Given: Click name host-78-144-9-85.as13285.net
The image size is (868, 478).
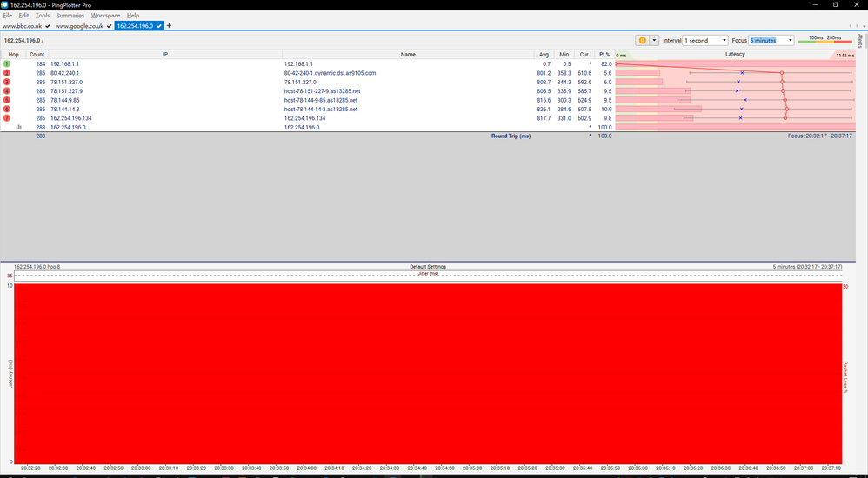Looking at the screenshot, I should click(x=321, y=100).
